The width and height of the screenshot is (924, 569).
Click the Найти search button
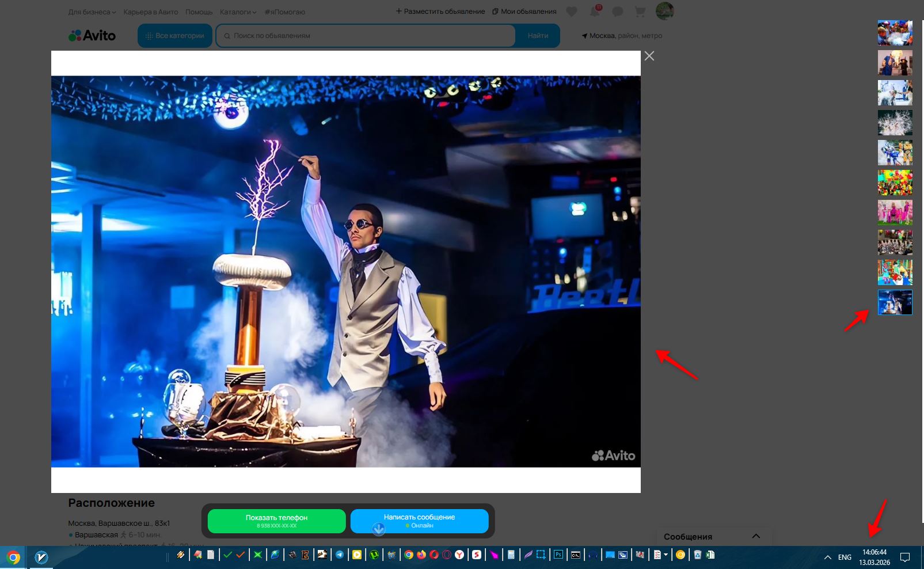[x=538, y=36]
